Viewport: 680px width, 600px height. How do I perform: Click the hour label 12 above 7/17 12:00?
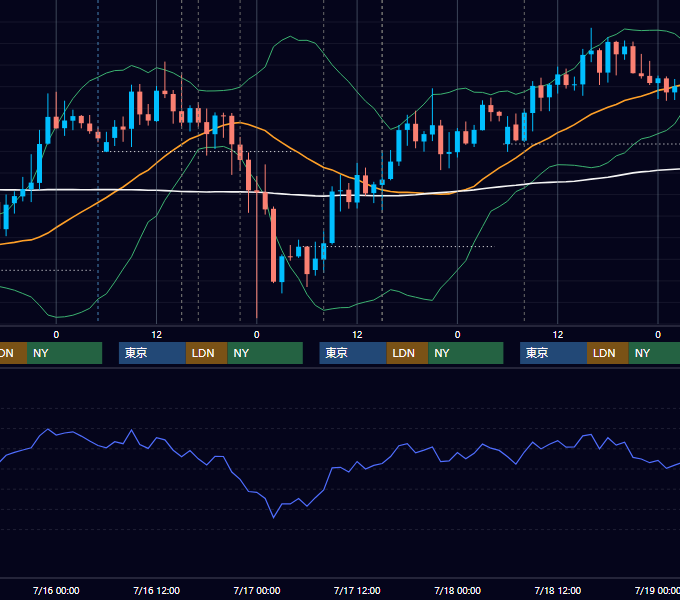[x=357, y=335]
